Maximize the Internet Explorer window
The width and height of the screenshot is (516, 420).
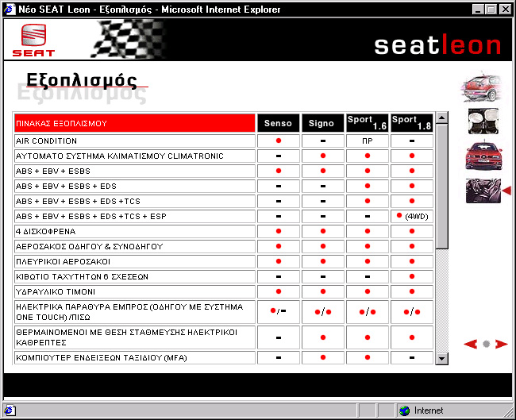coord(491,10)
